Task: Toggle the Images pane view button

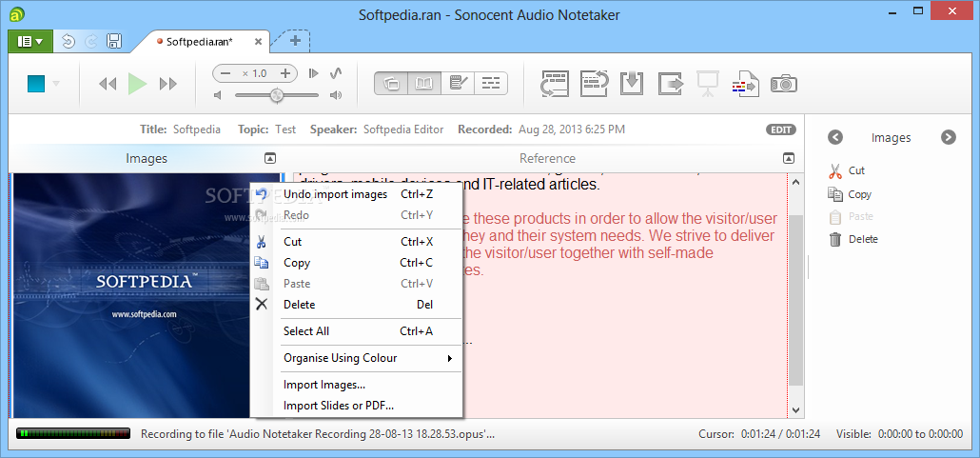Action: click(391, 83)
